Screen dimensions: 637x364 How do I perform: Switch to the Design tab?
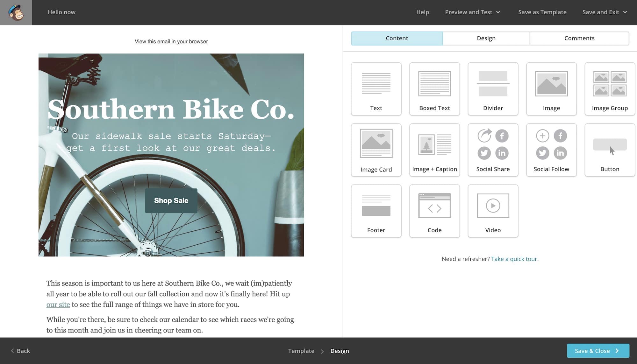coord(486,38)
